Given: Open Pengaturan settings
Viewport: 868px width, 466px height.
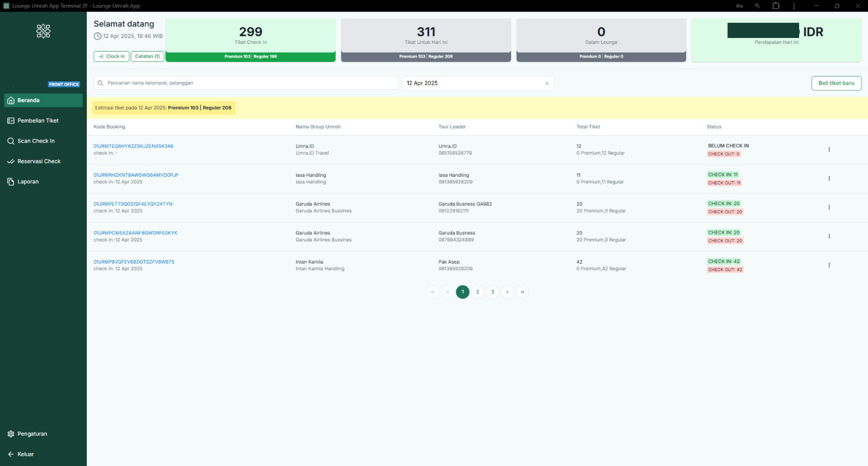Looking at the screenshot, I should click(x=32, y=434).
